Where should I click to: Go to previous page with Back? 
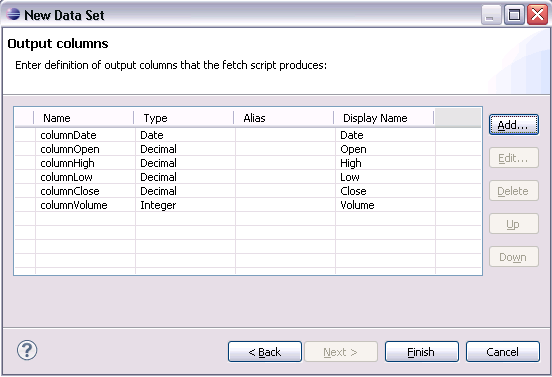click(265, 352)
